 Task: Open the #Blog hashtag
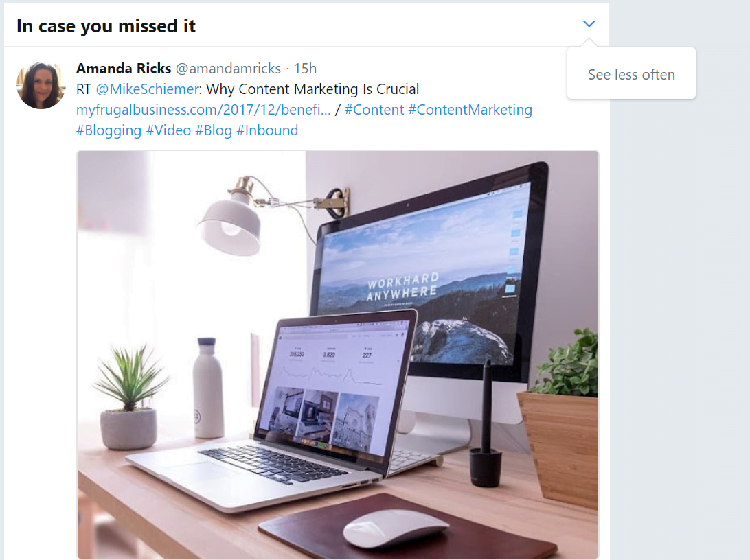(x=214, y=130)
